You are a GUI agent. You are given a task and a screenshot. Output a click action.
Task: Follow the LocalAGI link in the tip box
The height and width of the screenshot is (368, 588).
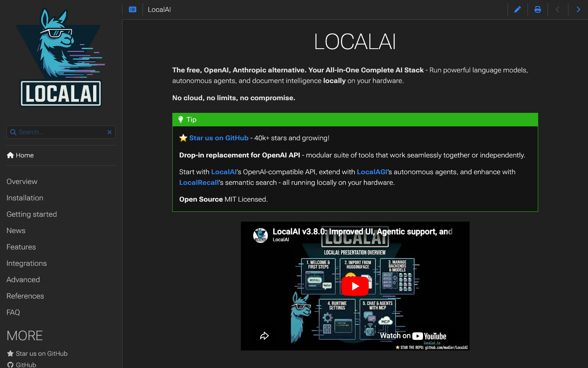[372, 172]
